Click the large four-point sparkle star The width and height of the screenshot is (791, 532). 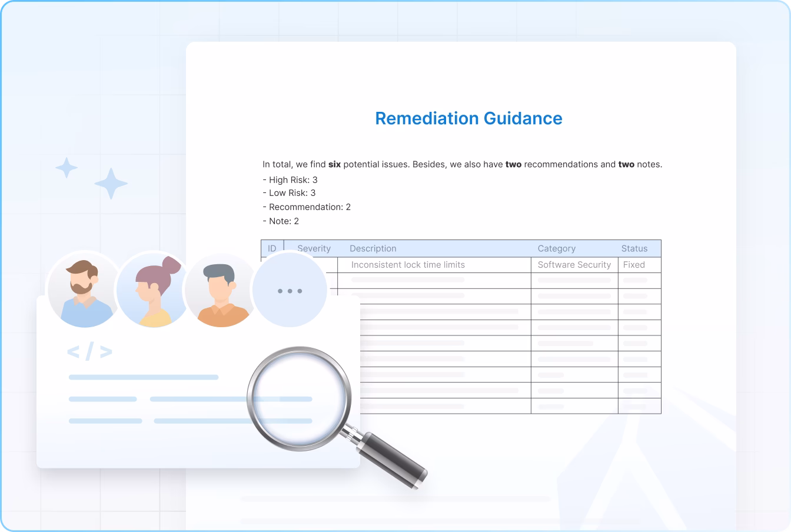(x=111, y=183)
